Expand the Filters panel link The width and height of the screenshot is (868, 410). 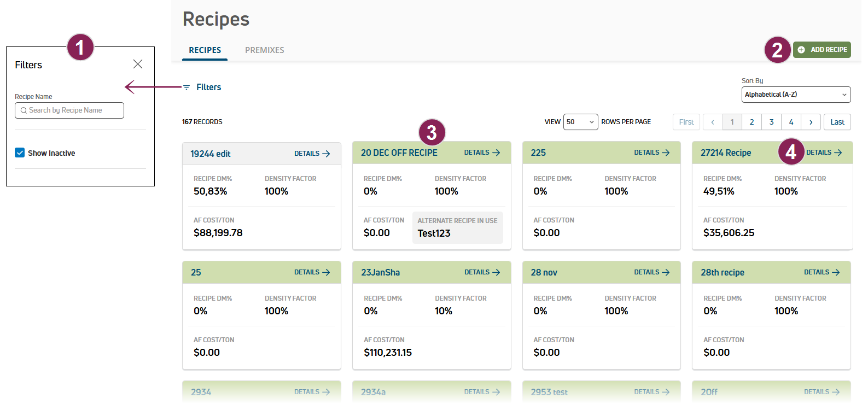click(208, 87)
